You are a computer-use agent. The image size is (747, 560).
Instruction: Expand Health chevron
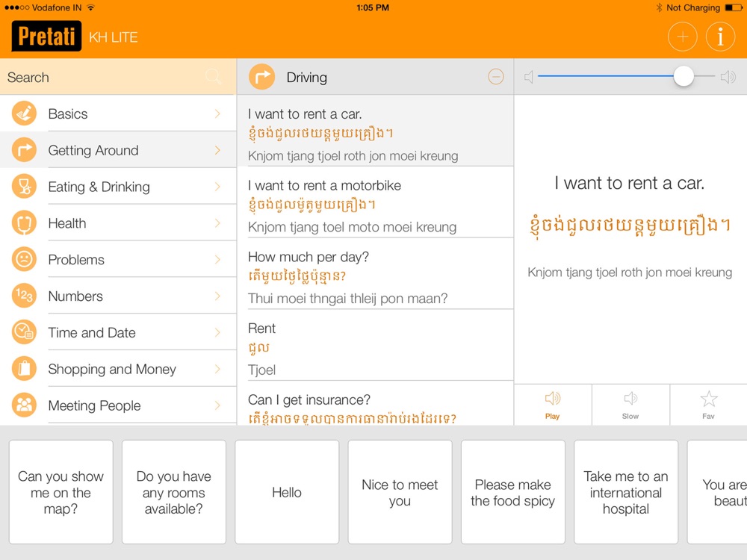(x=217, y=223)
